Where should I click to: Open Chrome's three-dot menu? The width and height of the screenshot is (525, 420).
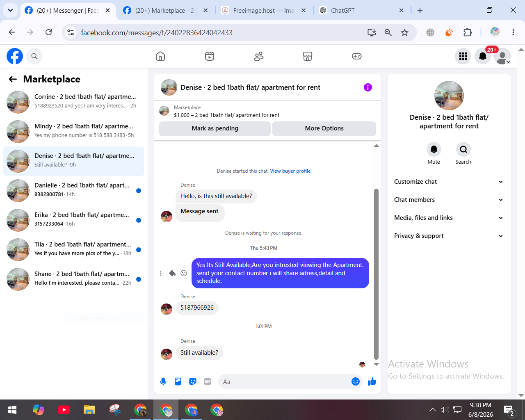click(513, 32)
